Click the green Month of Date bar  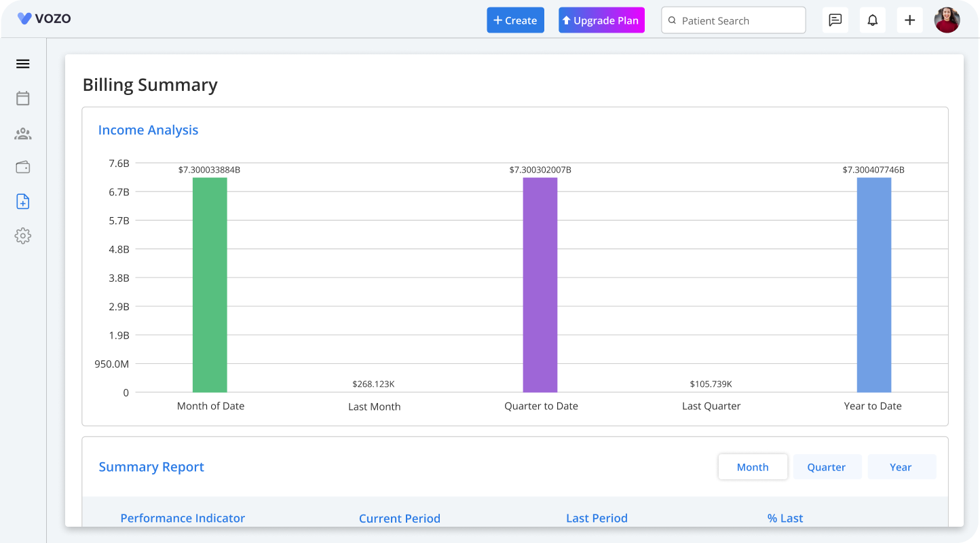(x=210, y=285)
